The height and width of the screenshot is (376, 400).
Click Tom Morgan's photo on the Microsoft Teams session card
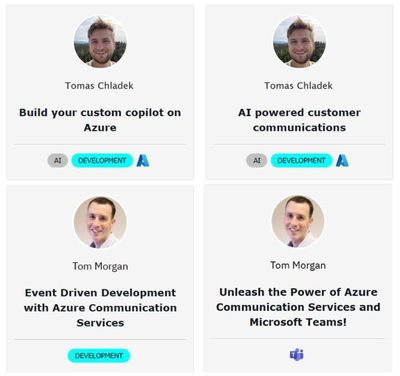pyautogui.click(x=298, y=222)
